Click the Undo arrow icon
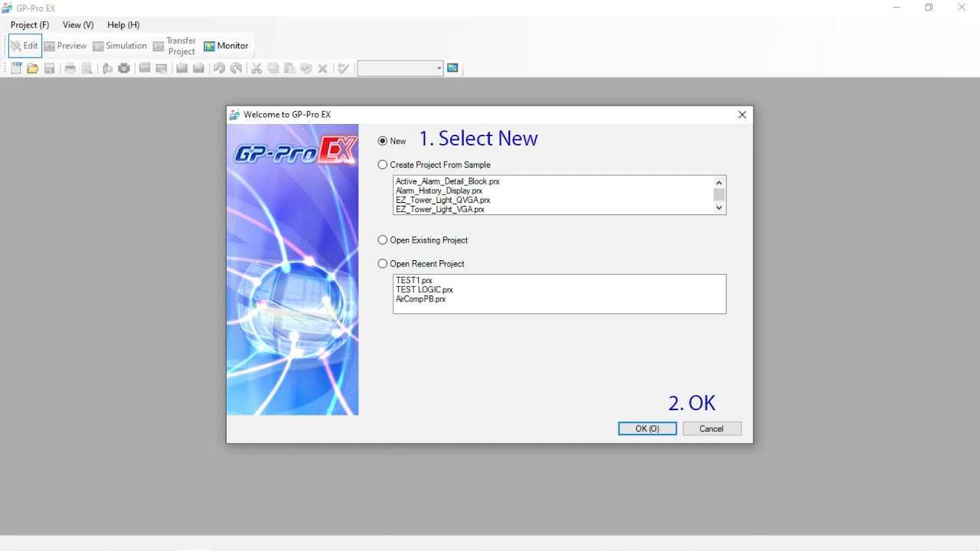Image resolution: width=980 pixels, height=551 pixels. 219,68
